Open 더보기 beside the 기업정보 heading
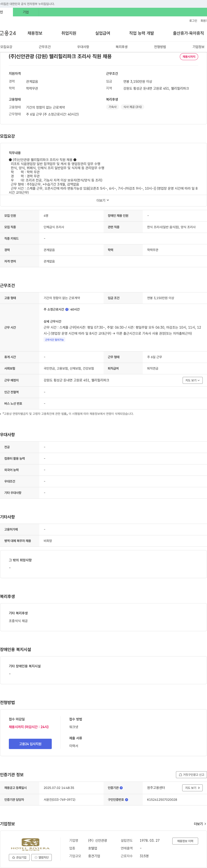Screen dimensions: 207x868 [x=200, y=824]
